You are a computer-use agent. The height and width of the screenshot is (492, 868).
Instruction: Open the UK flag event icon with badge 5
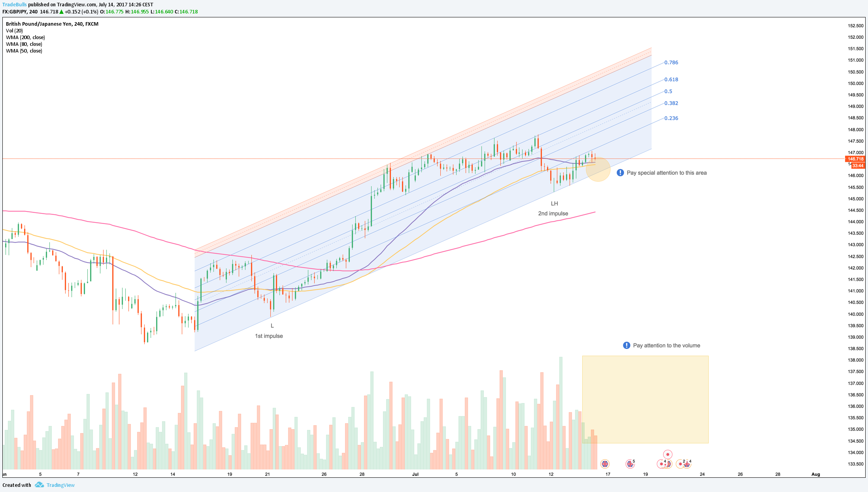pos(630,464)
